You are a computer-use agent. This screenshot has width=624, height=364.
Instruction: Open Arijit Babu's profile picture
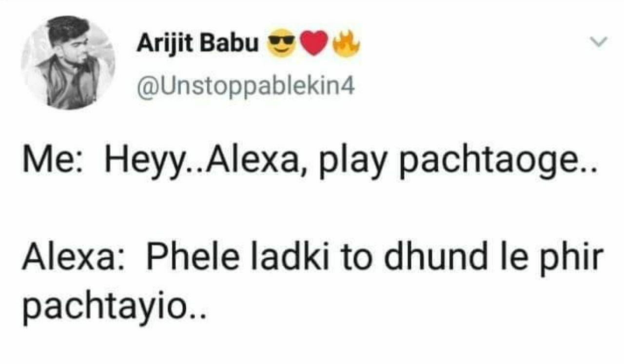tap(68, 62)
